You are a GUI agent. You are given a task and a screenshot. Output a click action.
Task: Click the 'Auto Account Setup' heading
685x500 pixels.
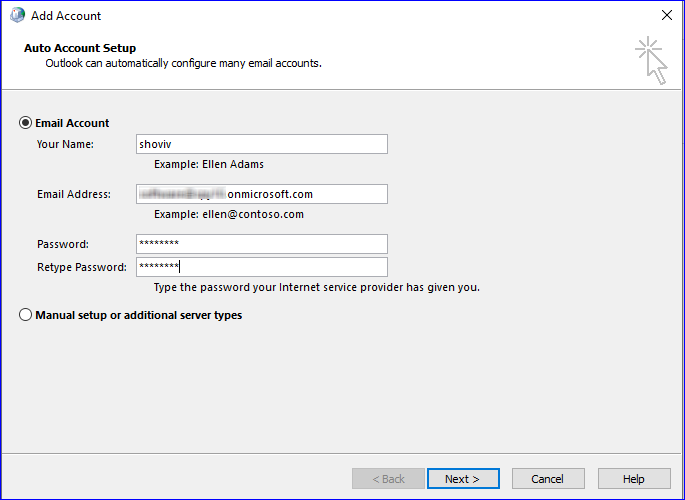tap(80, 48)
